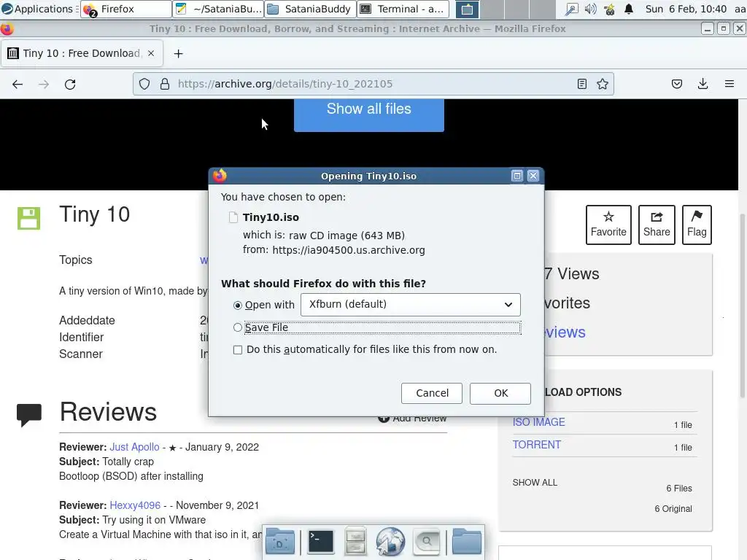
Task: Click the '6 Files' count text
Action: 679,489
